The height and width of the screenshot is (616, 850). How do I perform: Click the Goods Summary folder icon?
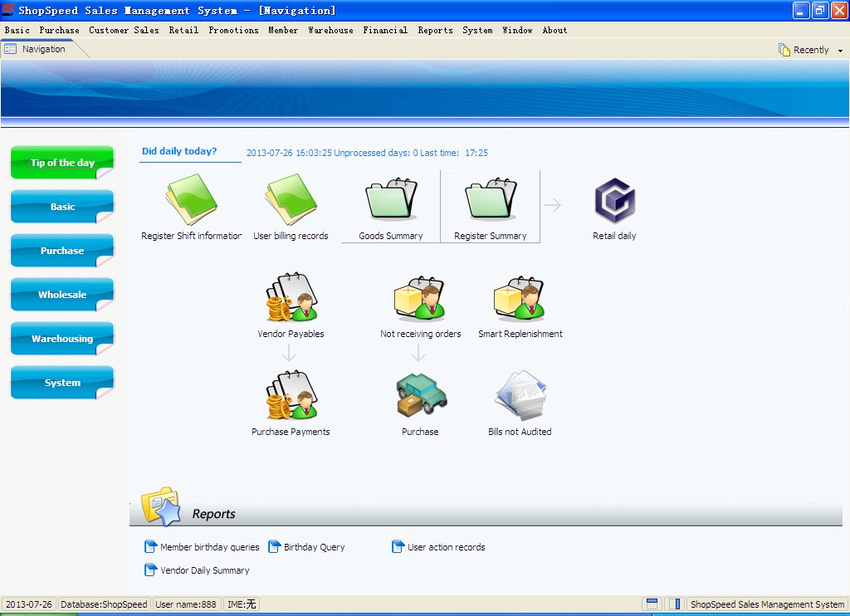[391, 201]
